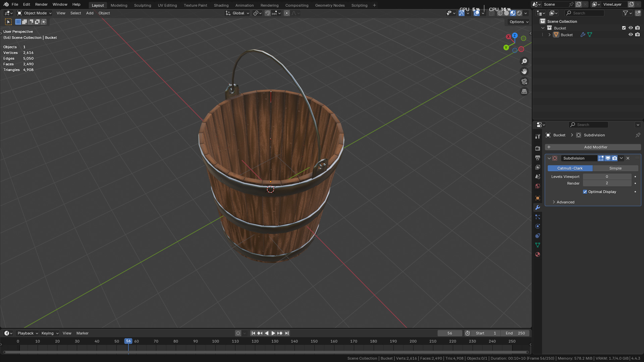Viewport: 644px width, 362px height.
Task: Click the viewport pan hand icon
Action: 524,71
